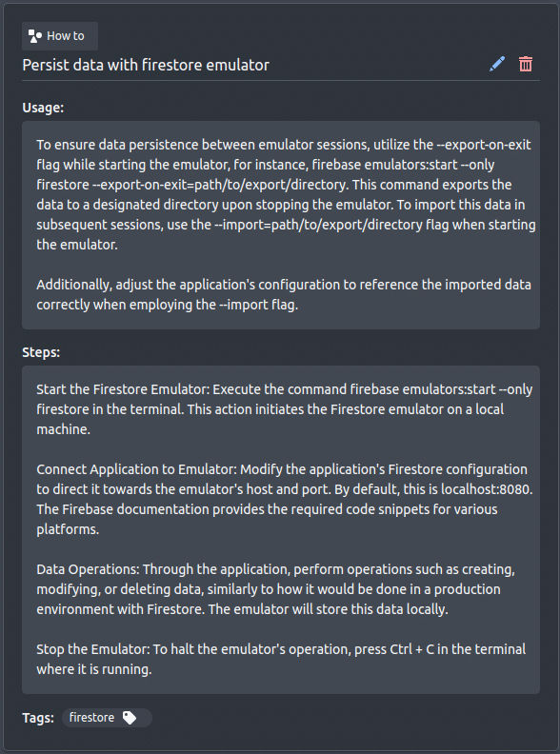Click the How to category shapes icon
This screenshot has width=560, height=754.
coord(35,36)
